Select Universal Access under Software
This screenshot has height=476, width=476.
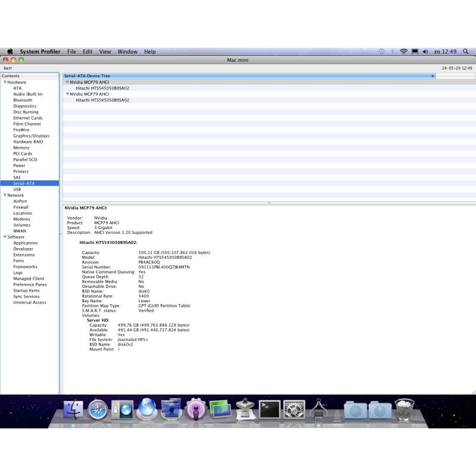click(x=30, y=303)
